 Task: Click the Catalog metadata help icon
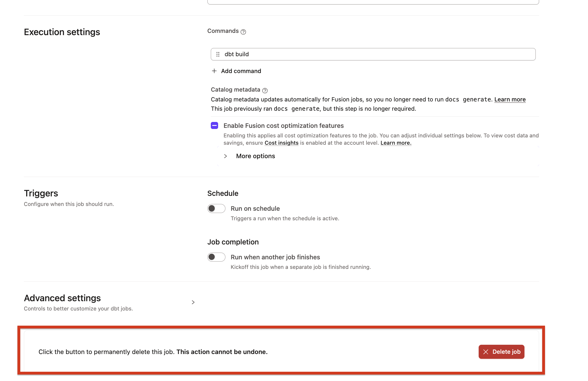[x=265, y=90]
